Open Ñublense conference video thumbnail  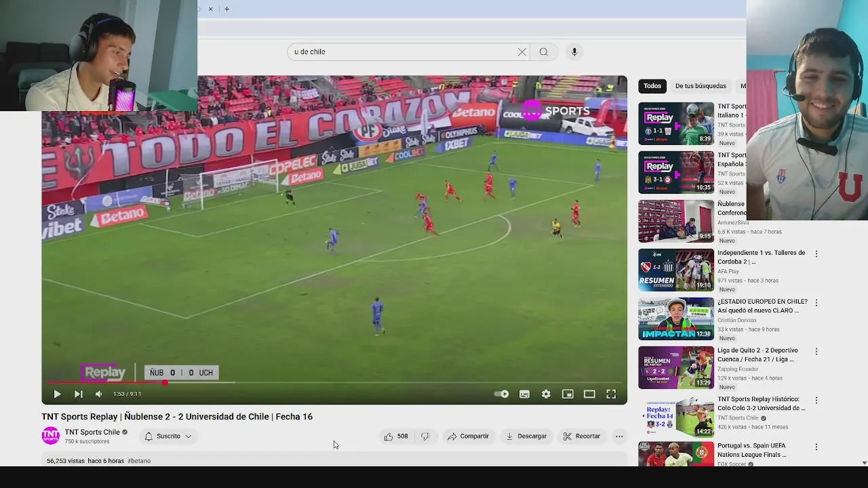point(676,221)
